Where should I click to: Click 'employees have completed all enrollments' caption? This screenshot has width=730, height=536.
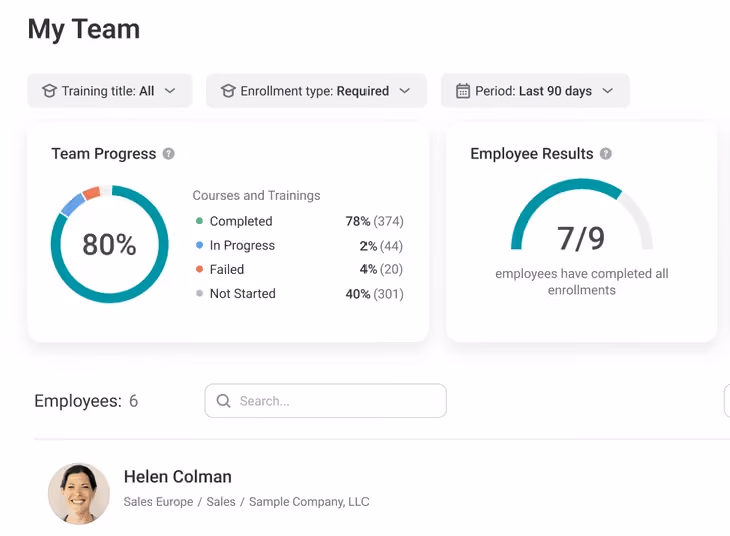tap(581, 282)
